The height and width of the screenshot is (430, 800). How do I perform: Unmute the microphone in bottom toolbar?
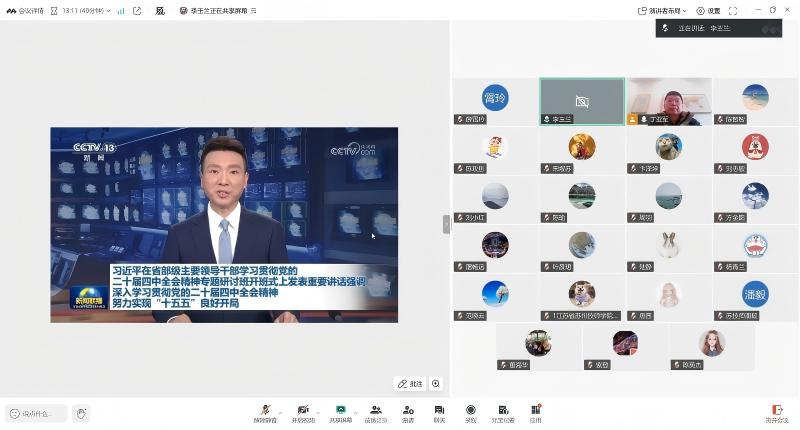[265, 411]
